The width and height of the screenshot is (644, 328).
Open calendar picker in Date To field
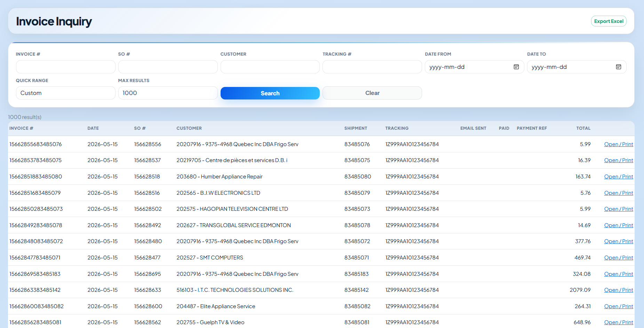[619, 67]
